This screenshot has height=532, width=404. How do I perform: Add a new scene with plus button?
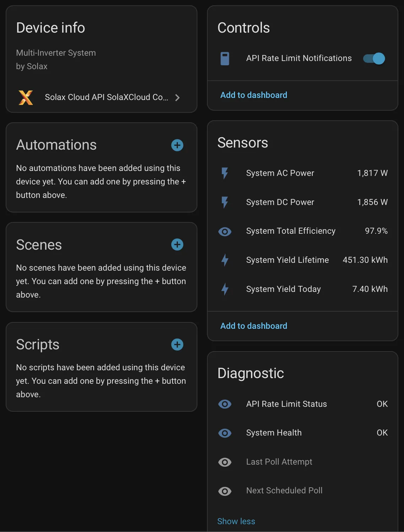(x=177, y=244)
